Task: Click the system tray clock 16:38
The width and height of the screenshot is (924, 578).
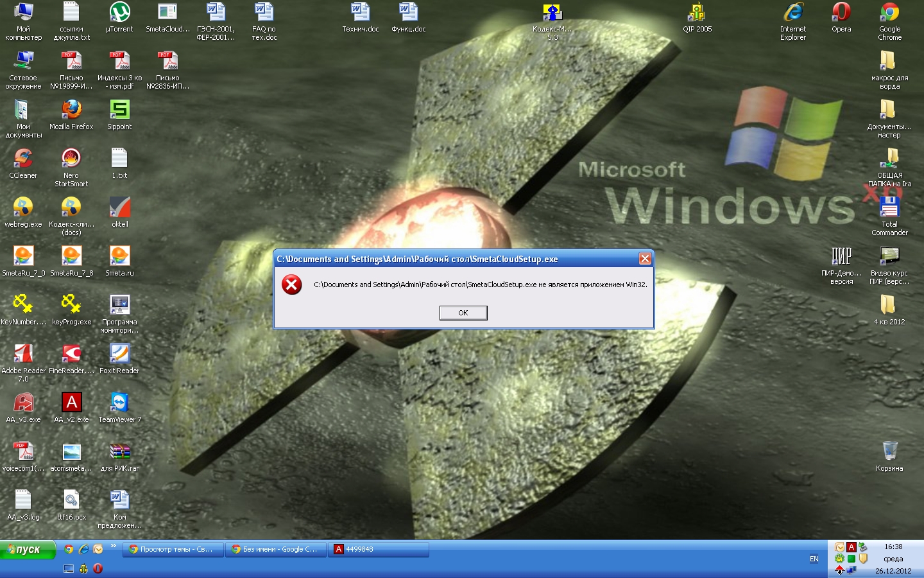Action: (x=893, y=547)
